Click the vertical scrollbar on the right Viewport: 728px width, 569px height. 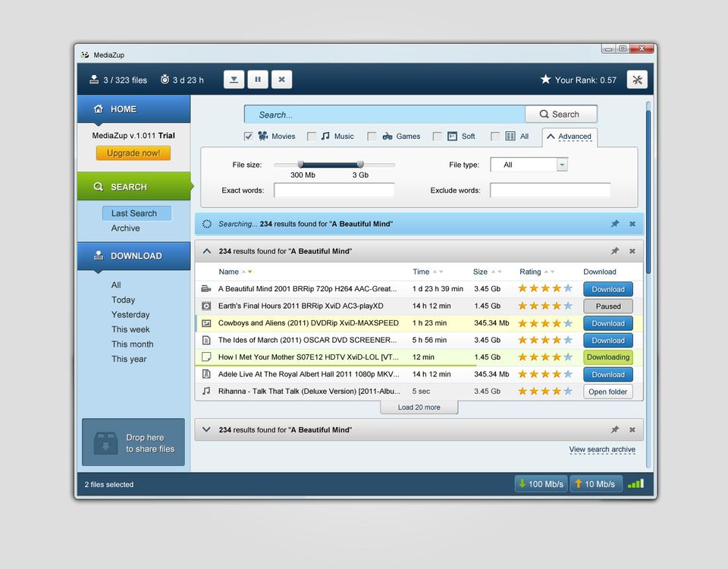(x=648, y=192)
